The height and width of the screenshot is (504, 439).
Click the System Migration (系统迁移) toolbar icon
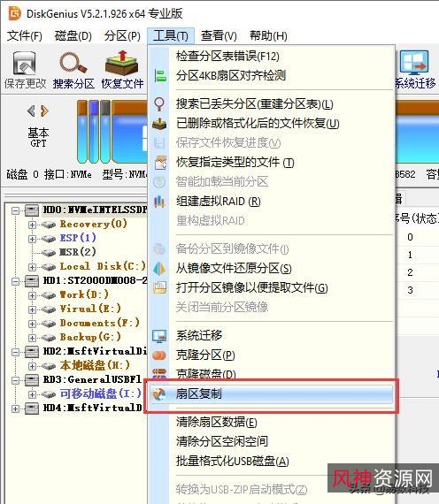[x=414, y=63]
